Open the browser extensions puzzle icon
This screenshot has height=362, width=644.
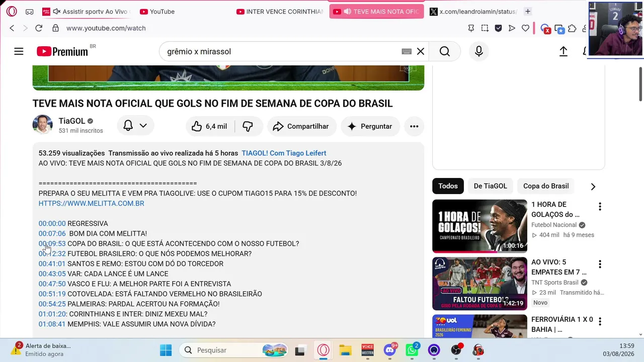[x=572, y=28]
